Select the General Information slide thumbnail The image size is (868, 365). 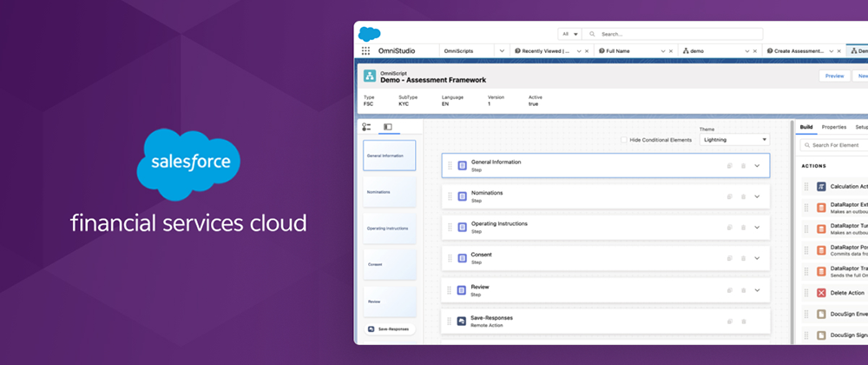tap(389, 156)
